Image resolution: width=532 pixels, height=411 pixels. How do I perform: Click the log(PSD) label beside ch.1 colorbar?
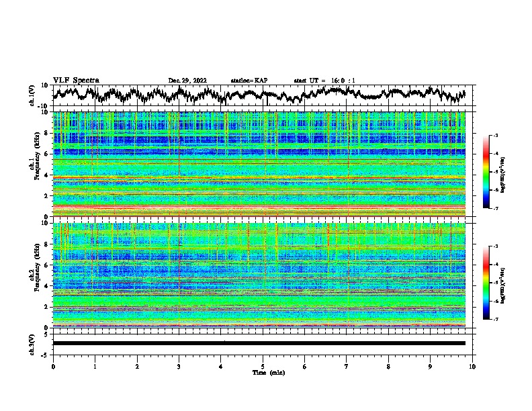(x=503, y=175)
